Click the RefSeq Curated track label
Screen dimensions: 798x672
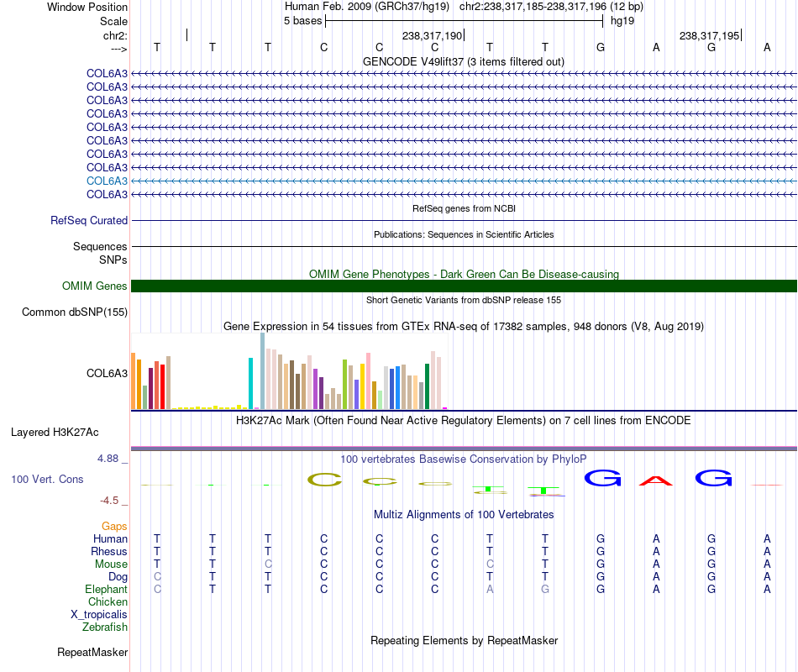88,220
